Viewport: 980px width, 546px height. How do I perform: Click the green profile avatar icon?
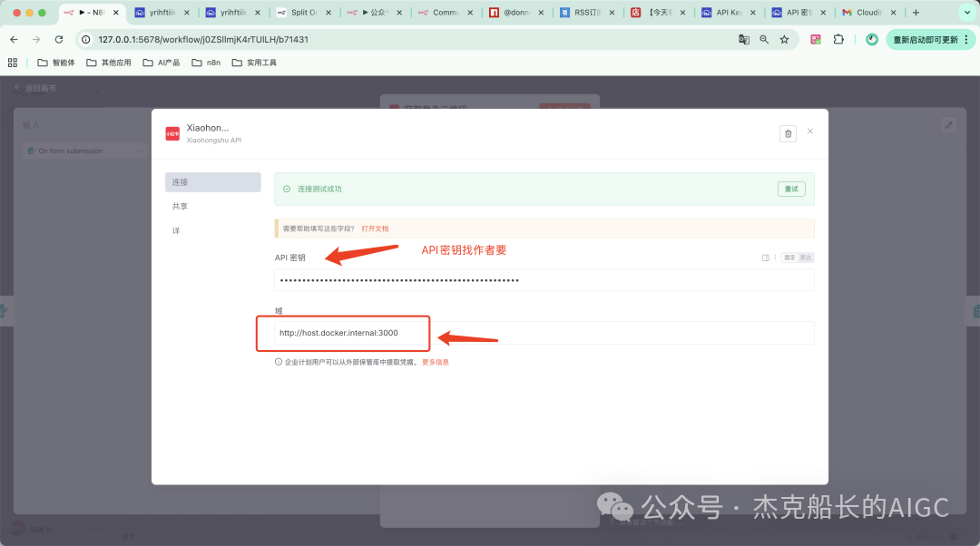point(872,39)
